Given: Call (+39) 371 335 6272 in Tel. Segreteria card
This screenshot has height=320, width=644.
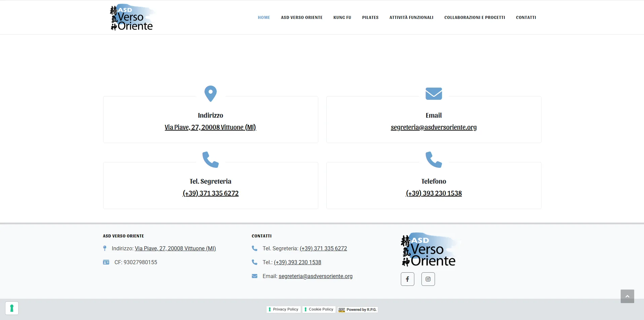Looking at the screenshot, I should pyautogui.click(x=210, y=193).
